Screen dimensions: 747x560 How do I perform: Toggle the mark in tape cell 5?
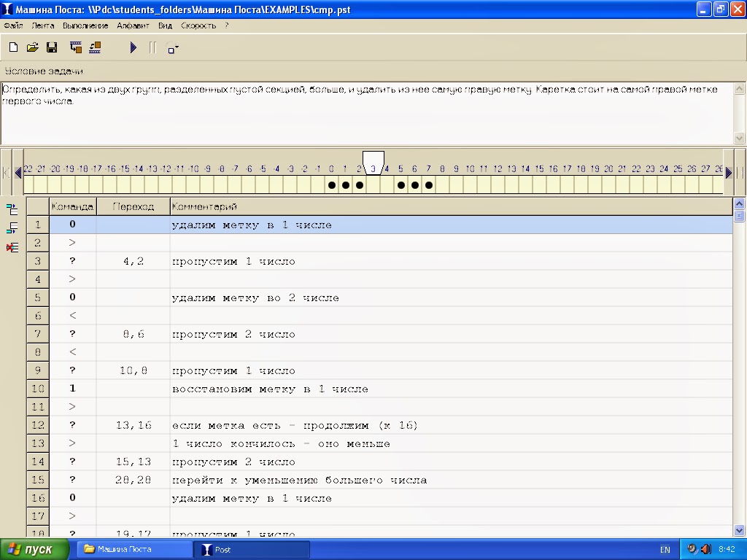click(x=401, y=184)
